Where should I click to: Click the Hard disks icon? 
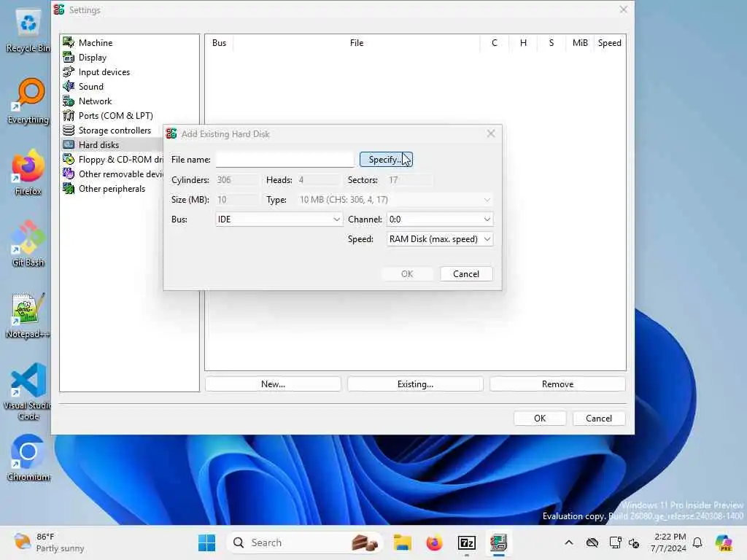(69, 145)
